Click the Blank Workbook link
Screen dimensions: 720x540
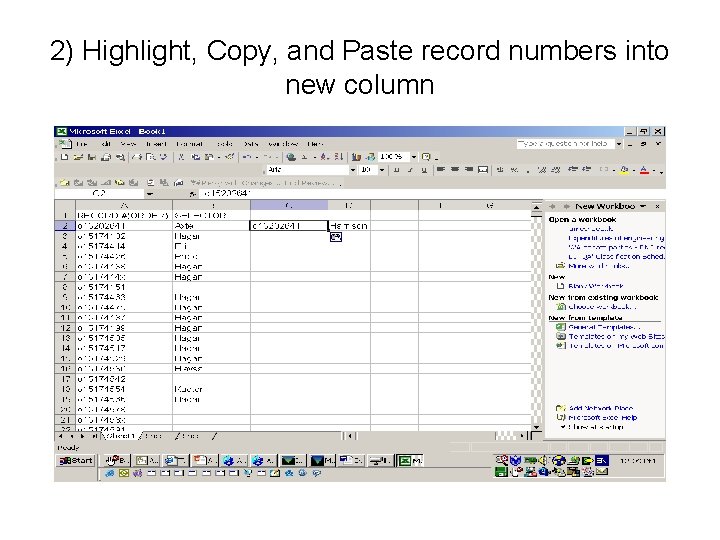pyautogui.click(x=596, y=286)
